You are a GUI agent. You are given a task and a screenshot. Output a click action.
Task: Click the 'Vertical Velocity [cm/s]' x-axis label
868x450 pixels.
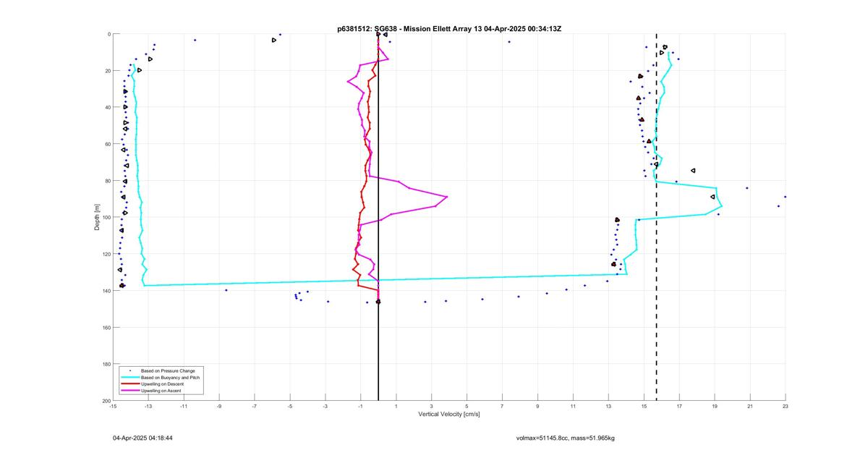pyautogui.click(x=449, y=415)
